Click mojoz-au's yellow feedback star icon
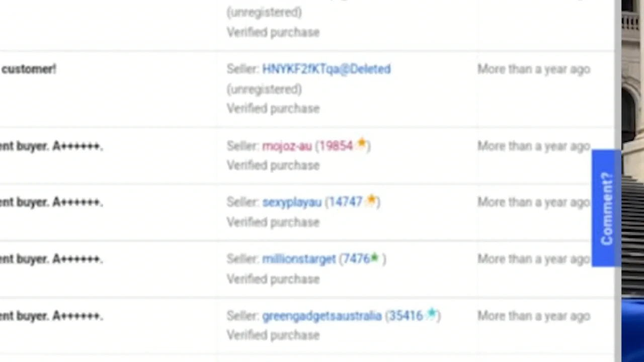The image size is (644, 362). pyautogui.click(x=361, y=144)
